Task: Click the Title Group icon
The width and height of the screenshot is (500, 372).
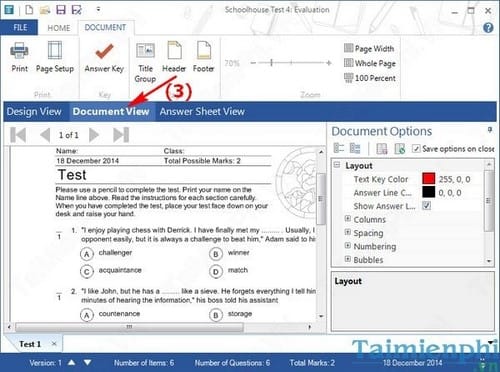Action: (145, 51)
